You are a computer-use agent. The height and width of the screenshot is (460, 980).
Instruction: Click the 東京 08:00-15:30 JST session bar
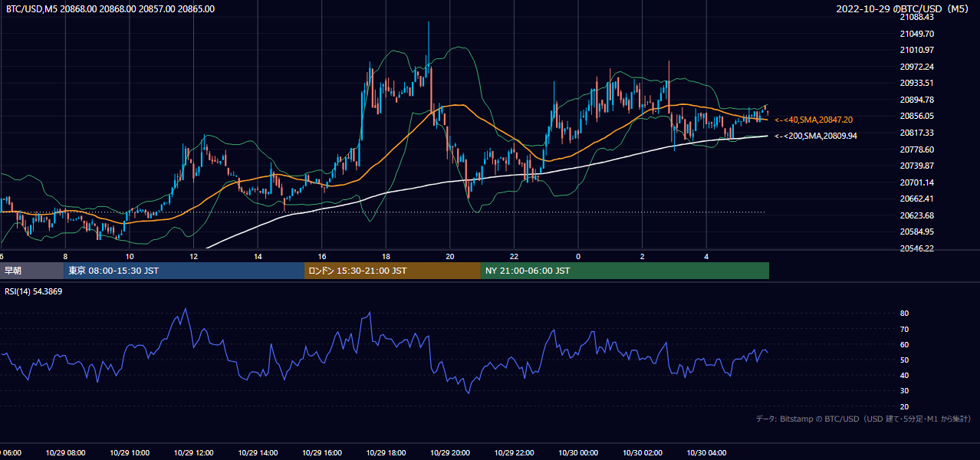pos(184,271)
